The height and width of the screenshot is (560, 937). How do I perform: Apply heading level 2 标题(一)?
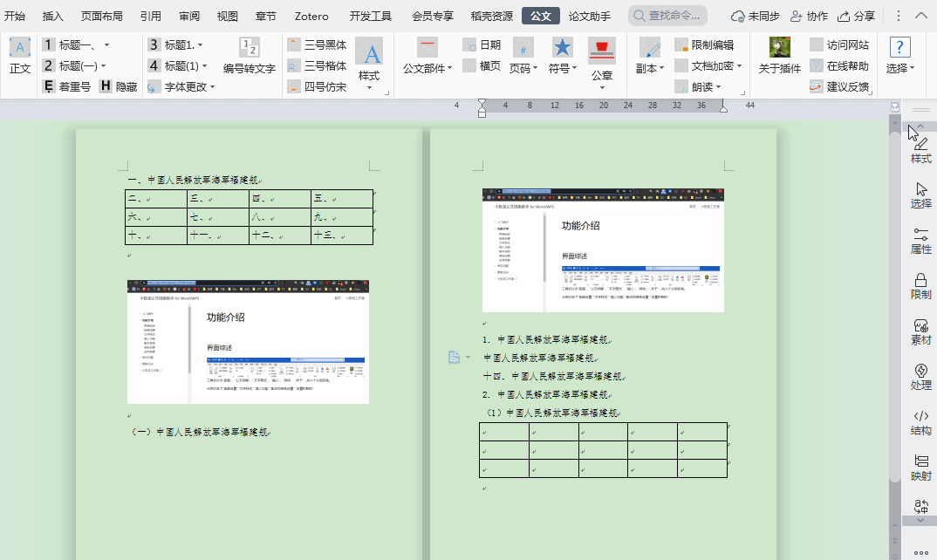click(71, 65)
